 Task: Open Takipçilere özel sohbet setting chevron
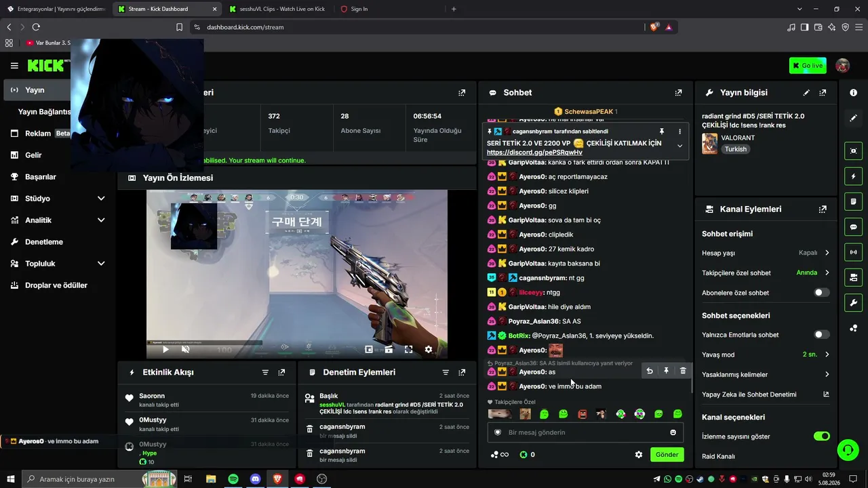click(827, 272)
